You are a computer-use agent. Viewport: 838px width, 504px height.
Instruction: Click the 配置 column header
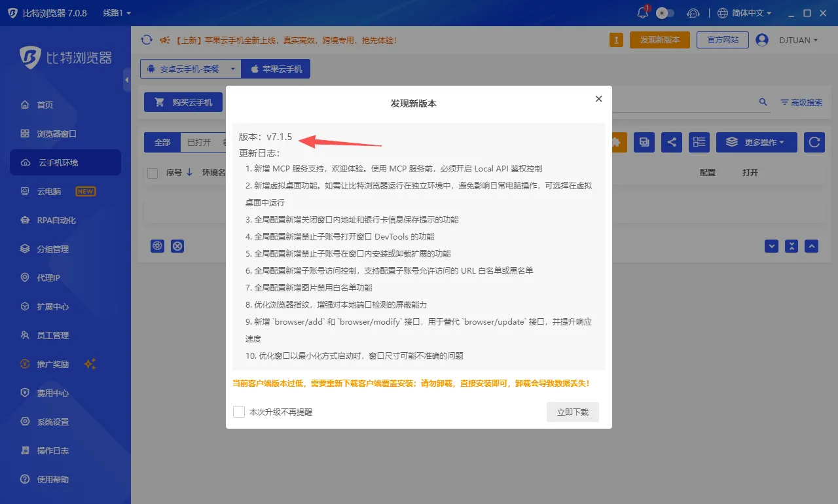708,173
